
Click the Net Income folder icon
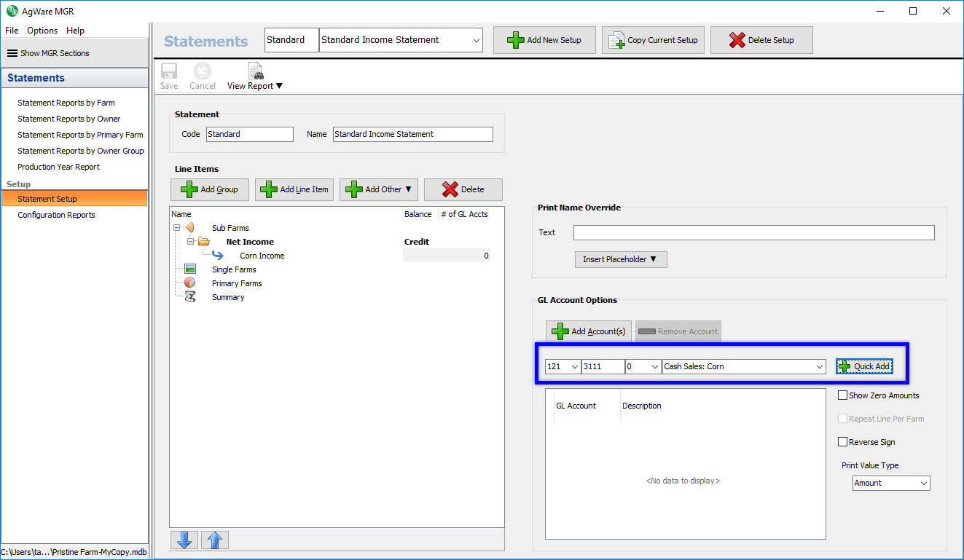(x=204, y=242)
